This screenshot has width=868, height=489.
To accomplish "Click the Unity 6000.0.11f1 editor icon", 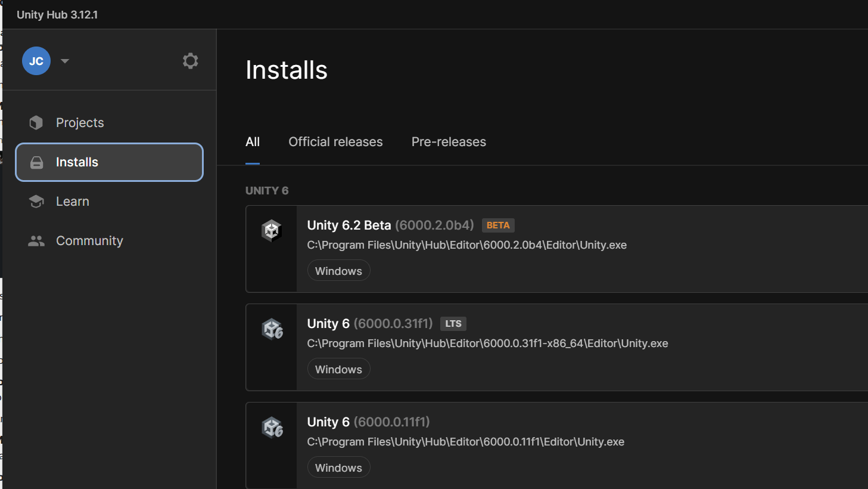I will (272, 427).
